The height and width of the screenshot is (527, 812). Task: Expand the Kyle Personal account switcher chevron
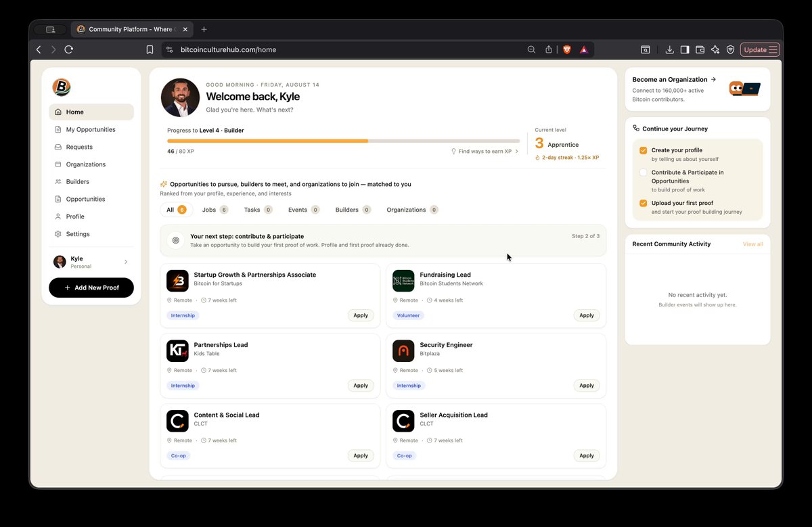pyautogui.click(x=126, y=262)
